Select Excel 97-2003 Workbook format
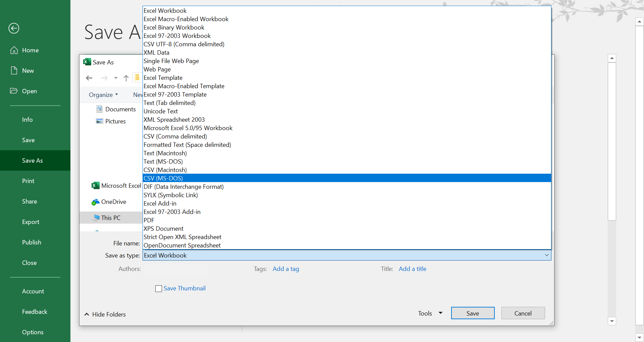Screen dimensions: 644x342 point(347,36)
